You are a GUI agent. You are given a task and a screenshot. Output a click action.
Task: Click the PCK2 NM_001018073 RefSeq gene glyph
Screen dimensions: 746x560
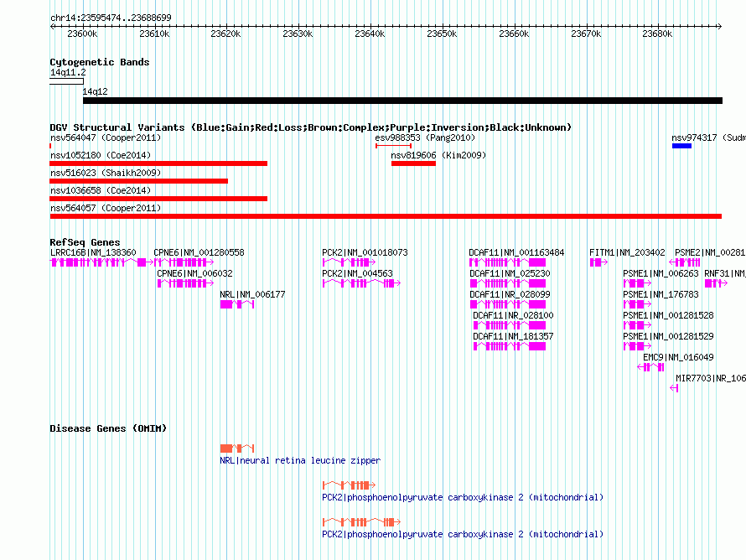[349, 262]
